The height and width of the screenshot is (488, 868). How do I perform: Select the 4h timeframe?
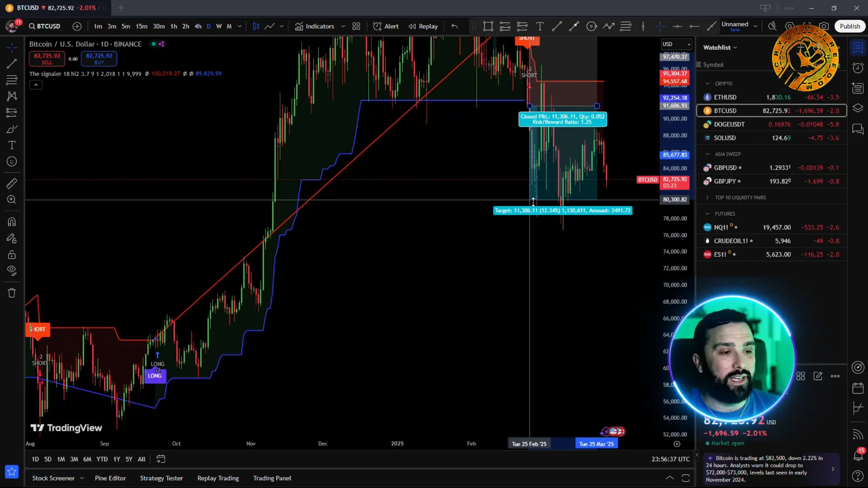[198, 26]
